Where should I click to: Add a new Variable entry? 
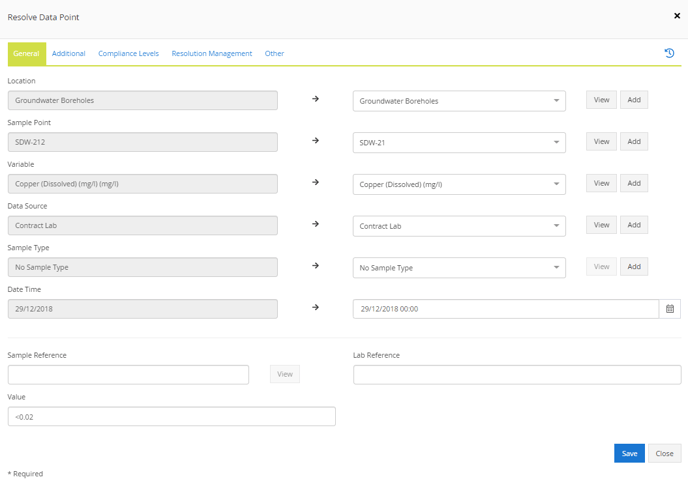[634, 183]
